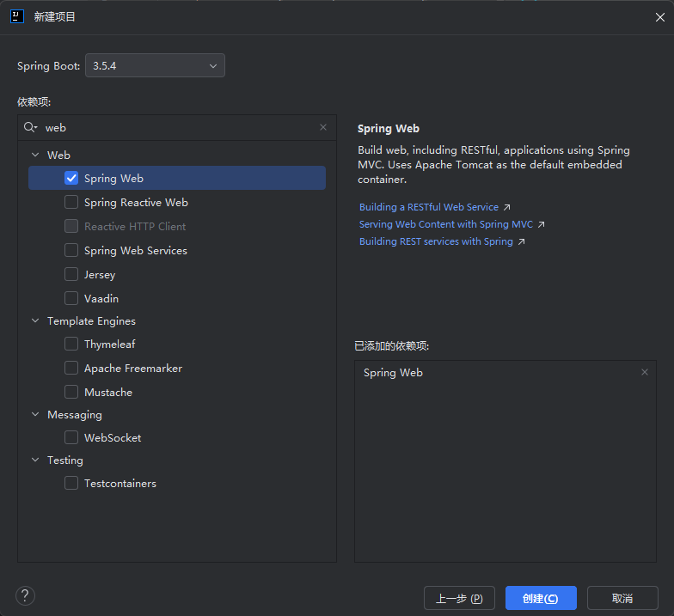Image resolution: width=674 pixels, height=616 pixels.
Task: Open the help question mark icon
Action: (x=26, y=596)
